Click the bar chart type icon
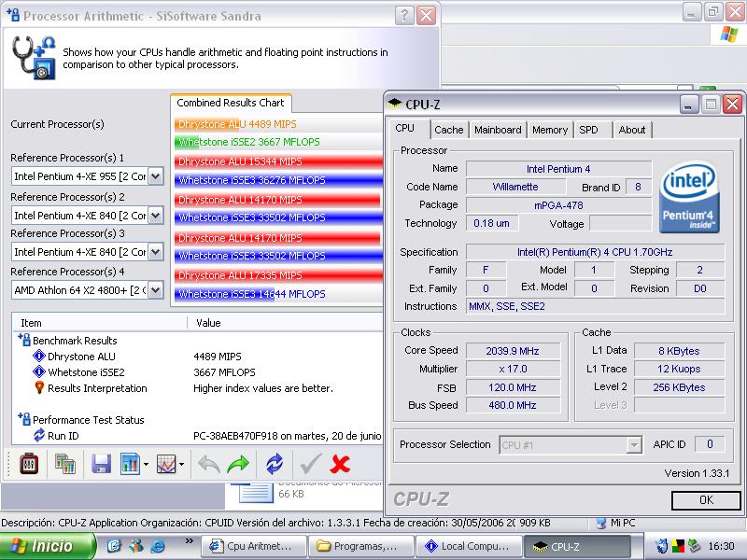The height and width of the screenshot is (560, 747). coord(130,463)
